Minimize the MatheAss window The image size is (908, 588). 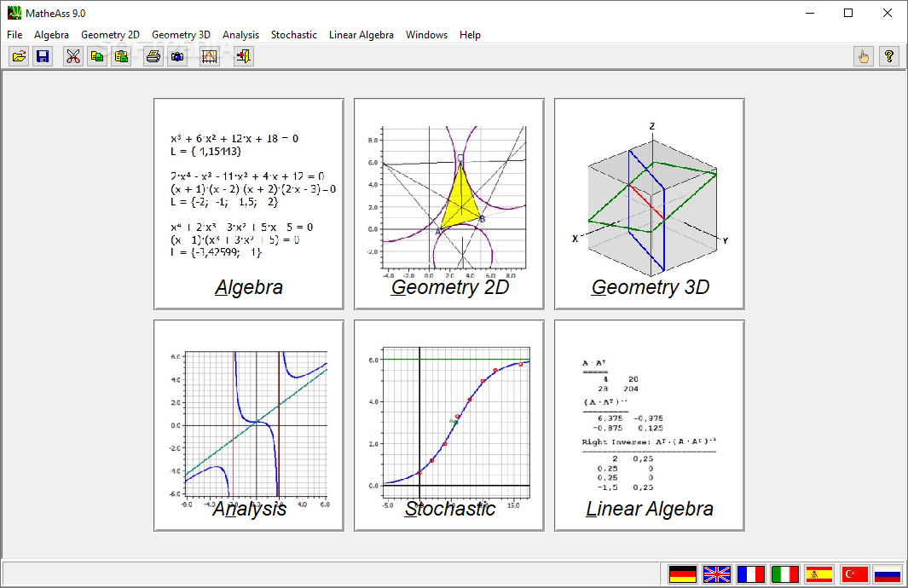point(810,13)
